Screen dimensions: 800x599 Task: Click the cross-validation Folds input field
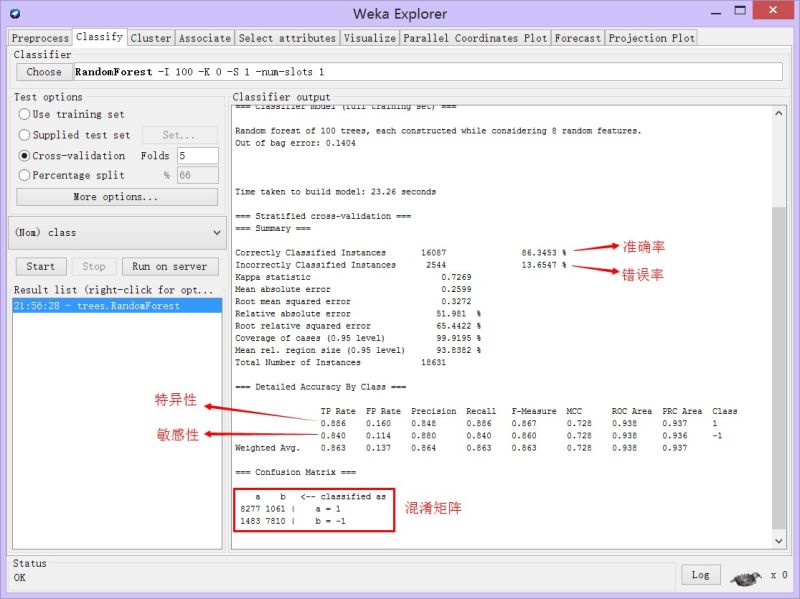pyautogui.click(x=196, y=155)
